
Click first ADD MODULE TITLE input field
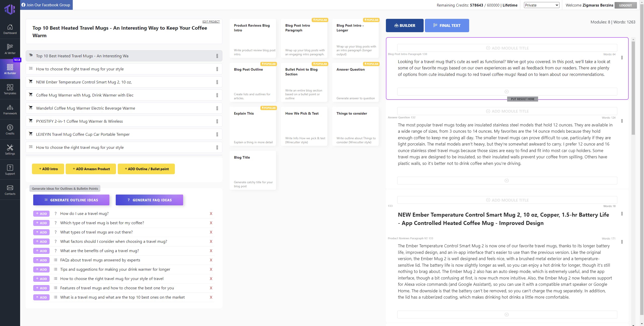coord(507,48)
